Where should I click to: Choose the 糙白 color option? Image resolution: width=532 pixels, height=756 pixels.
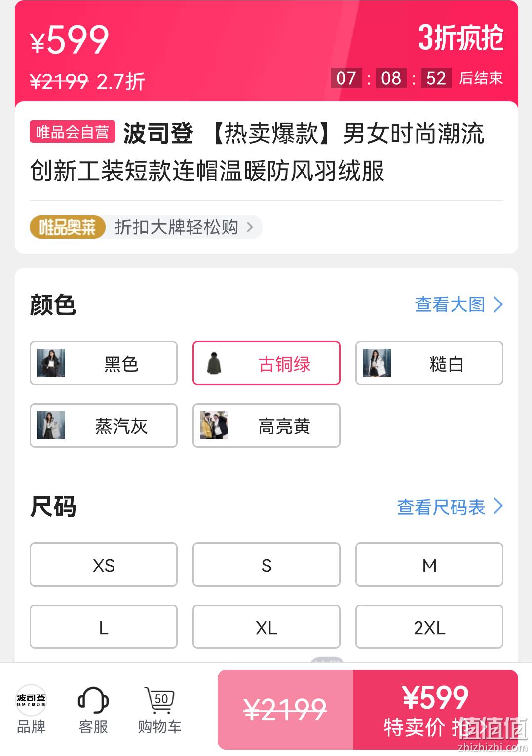pos(429,363)
